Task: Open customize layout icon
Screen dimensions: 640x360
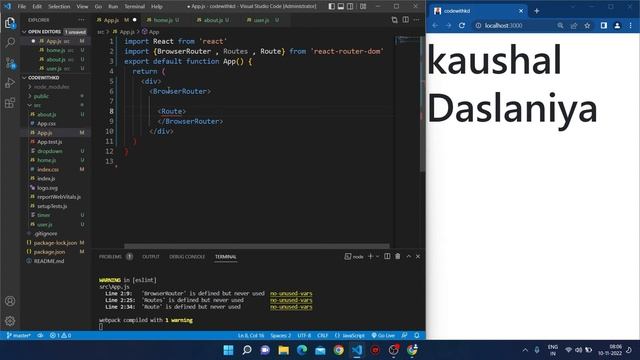Action: pyautogui.click(x=363, y=7)
